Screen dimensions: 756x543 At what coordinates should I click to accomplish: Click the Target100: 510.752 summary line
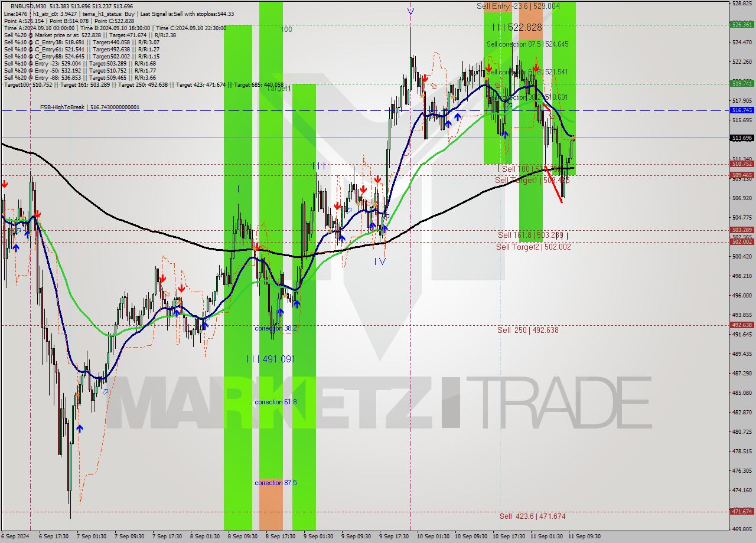[x=144, y=85]
